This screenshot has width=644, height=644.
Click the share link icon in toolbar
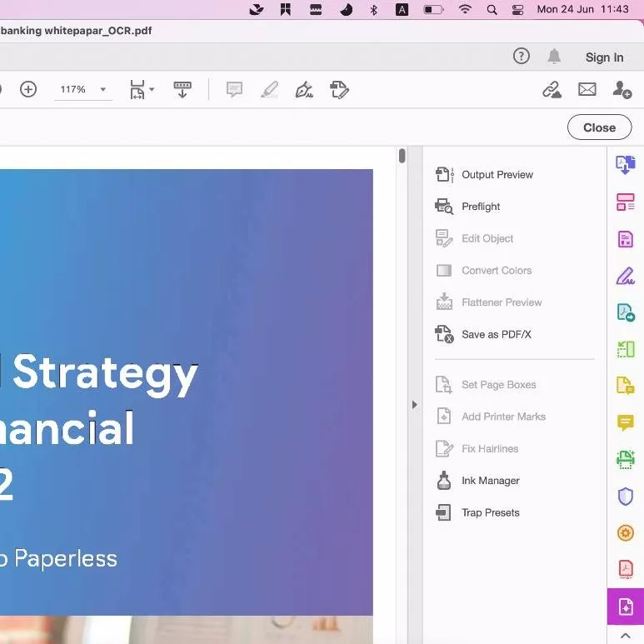click(552, 89)
